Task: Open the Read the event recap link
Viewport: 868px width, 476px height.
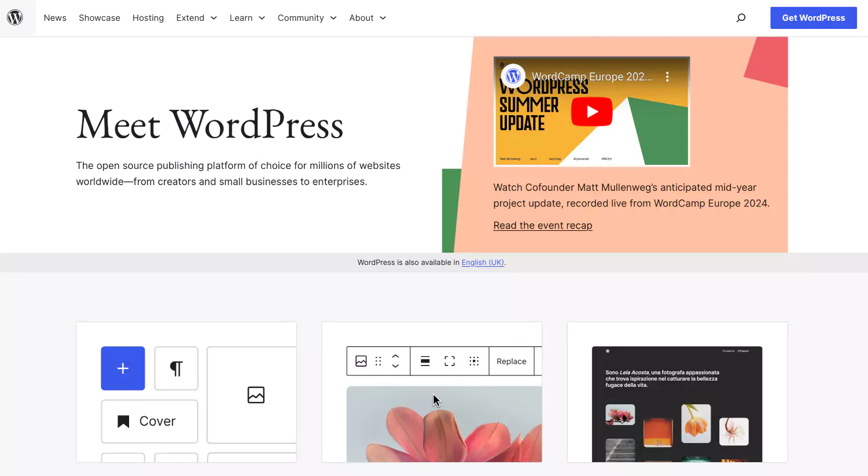Action: pos(542,225)
